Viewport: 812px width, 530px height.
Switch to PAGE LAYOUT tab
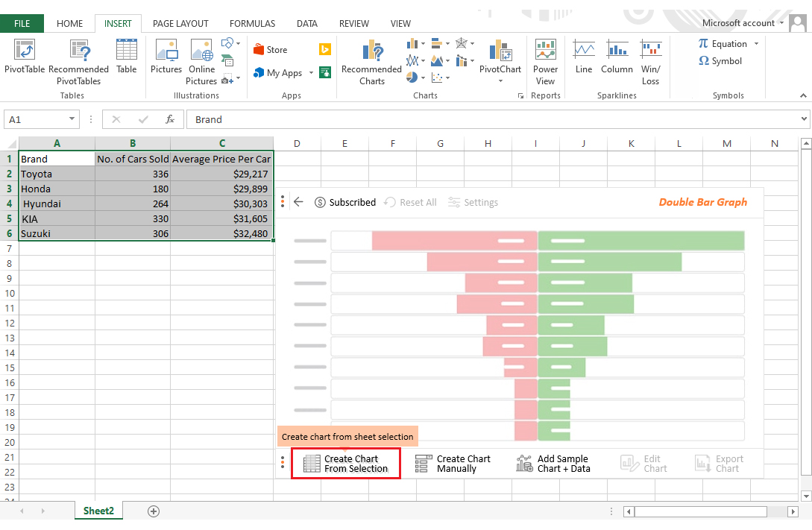pos(180,24)
